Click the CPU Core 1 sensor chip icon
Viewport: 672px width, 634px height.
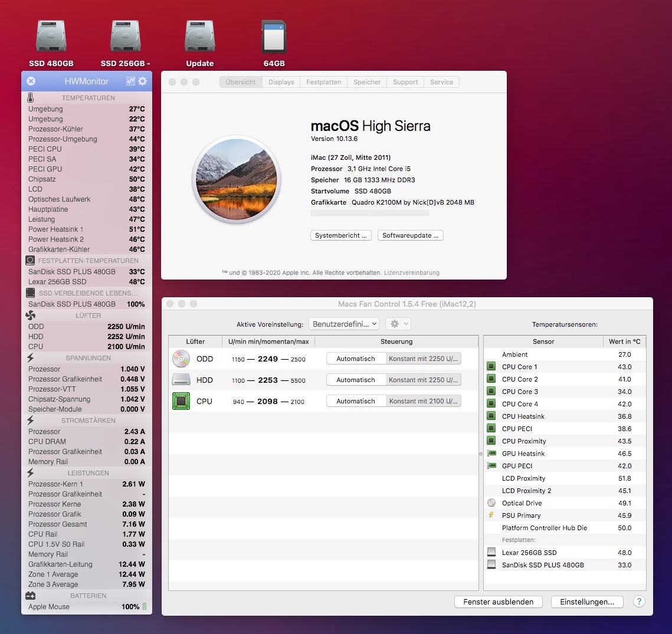tap(491, 367)
